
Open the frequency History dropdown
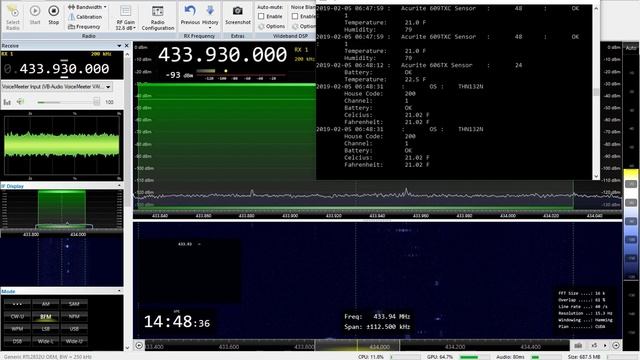pos(210,16)
